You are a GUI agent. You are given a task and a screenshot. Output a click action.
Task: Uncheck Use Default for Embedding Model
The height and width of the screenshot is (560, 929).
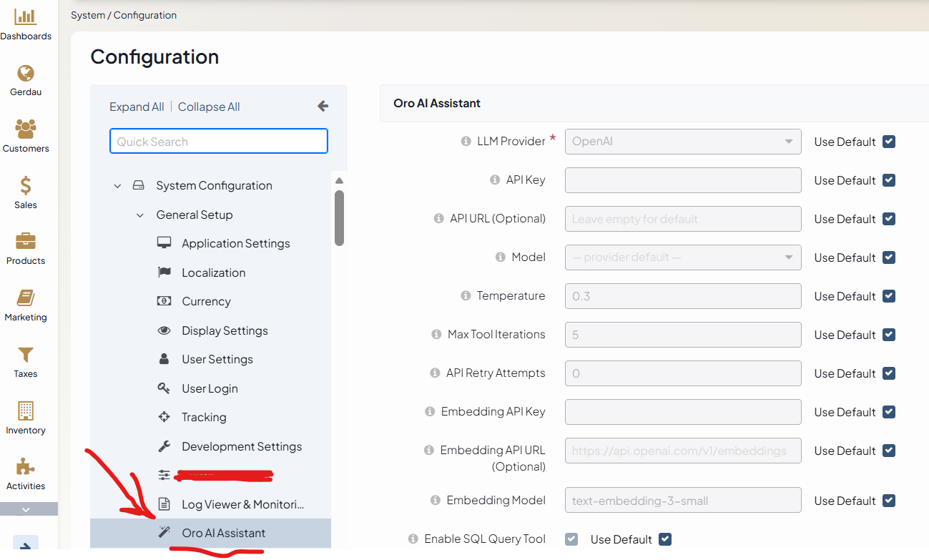click(x=889, y=501)
